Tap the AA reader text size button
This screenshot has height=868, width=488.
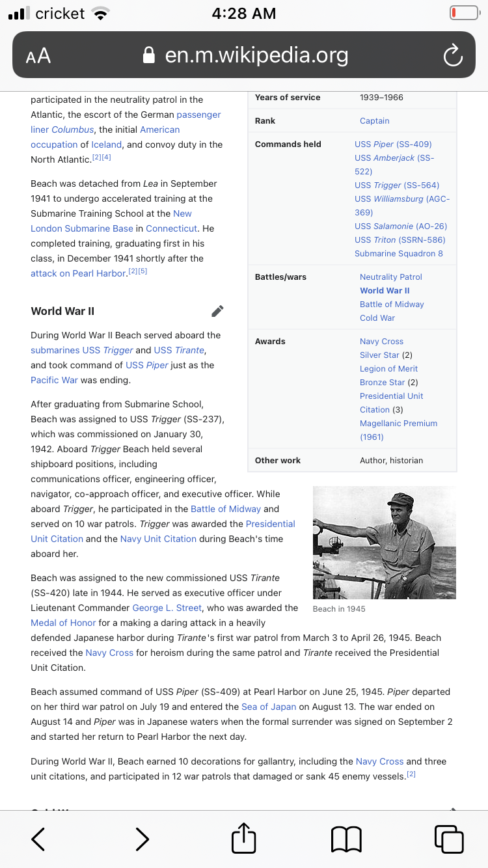point(38,56)
